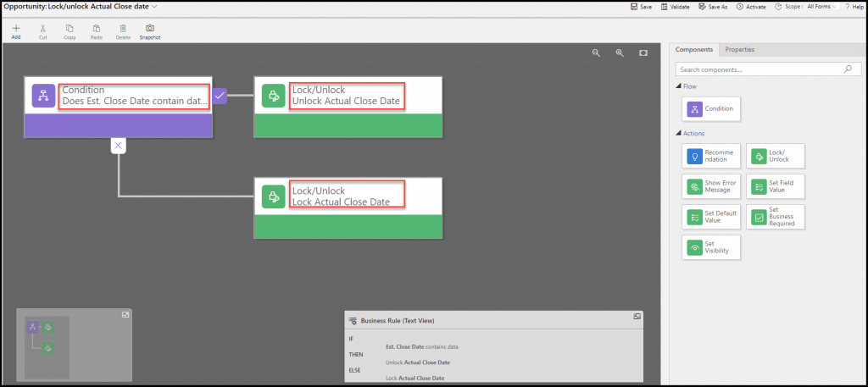
Task: Switch to the Properties tab
Action: click(739, 50)
